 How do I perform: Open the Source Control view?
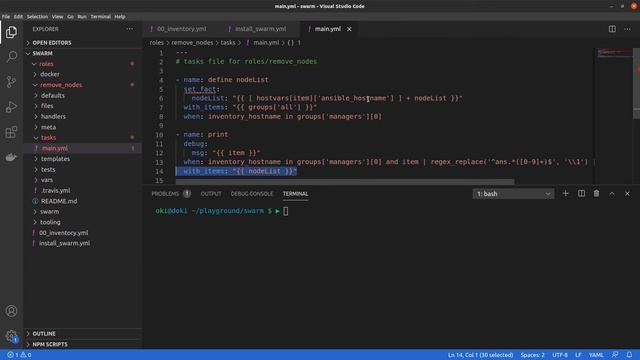(11, 82)
